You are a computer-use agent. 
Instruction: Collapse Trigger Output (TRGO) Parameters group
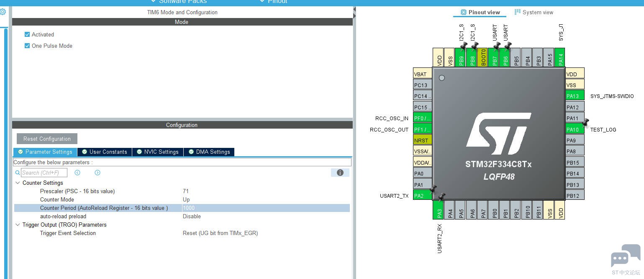point(18,225)
